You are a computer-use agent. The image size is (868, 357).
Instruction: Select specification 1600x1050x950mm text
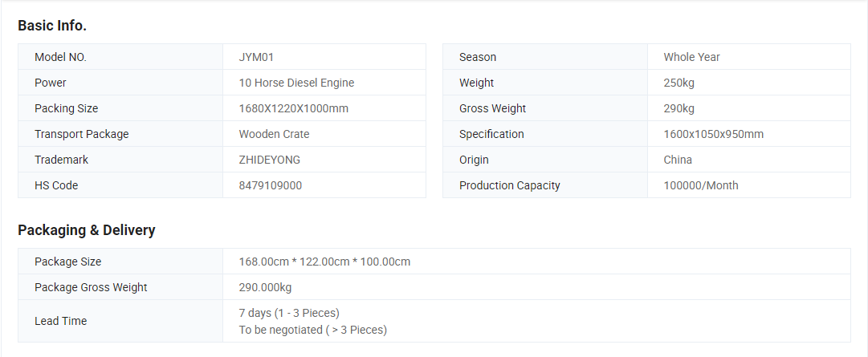[714, 134]
